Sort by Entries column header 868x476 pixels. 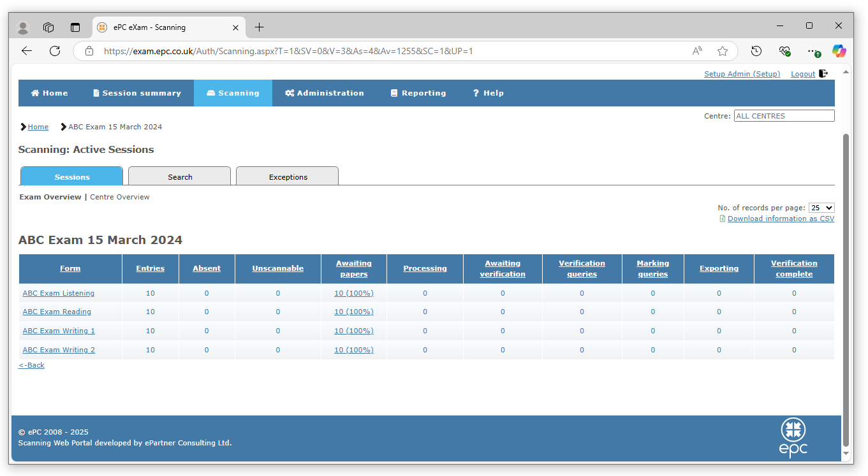[x=151, y=268]
